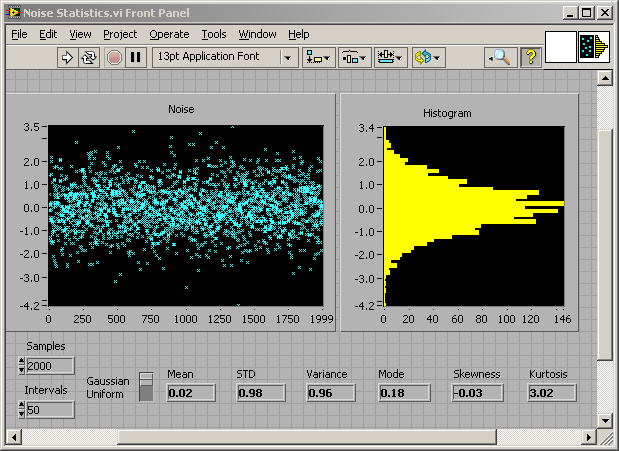Click the Intervals label
The width and height of the screenshot is (619, 451).
click(x=46, y=390)
